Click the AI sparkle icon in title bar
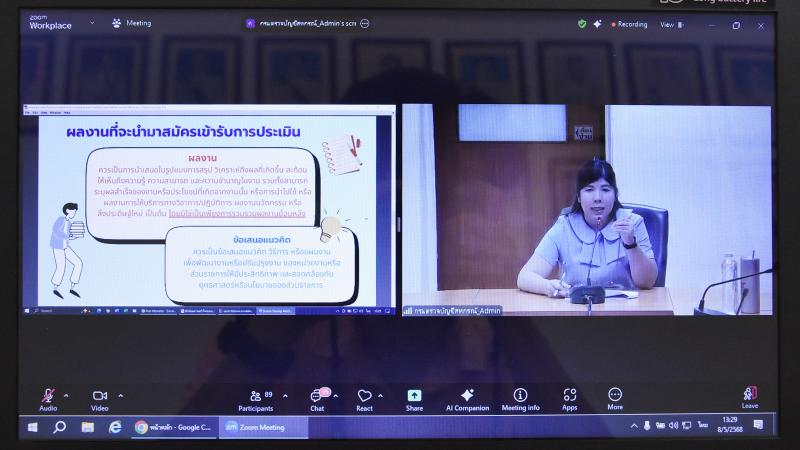Viewport: 800px width, 450px height. 597,24
